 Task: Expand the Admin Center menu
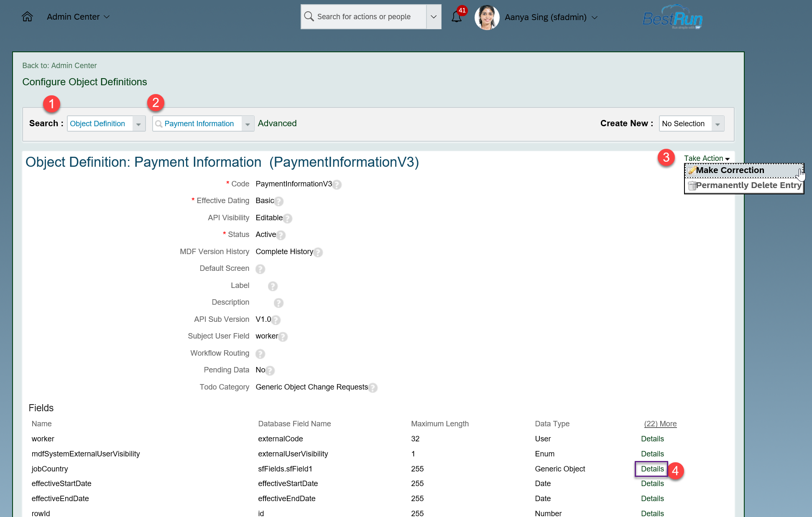point(78,17)
